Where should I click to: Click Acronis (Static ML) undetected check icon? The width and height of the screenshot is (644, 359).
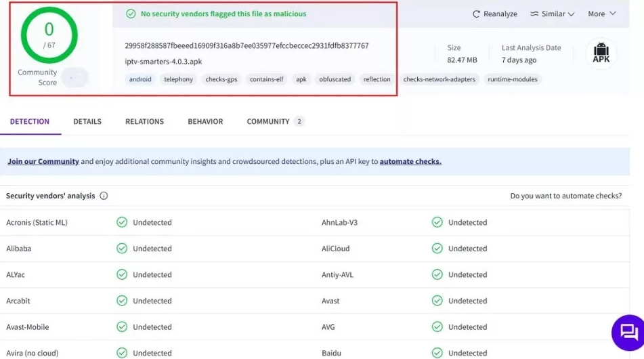(x=122, y=222)
